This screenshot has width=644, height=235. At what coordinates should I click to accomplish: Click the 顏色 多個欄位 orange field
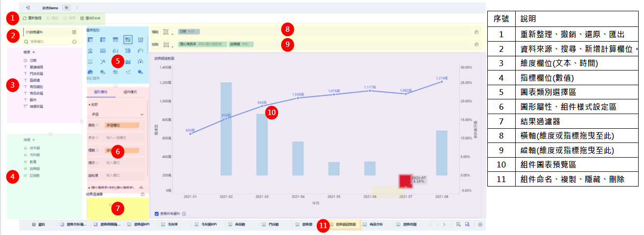122,126
